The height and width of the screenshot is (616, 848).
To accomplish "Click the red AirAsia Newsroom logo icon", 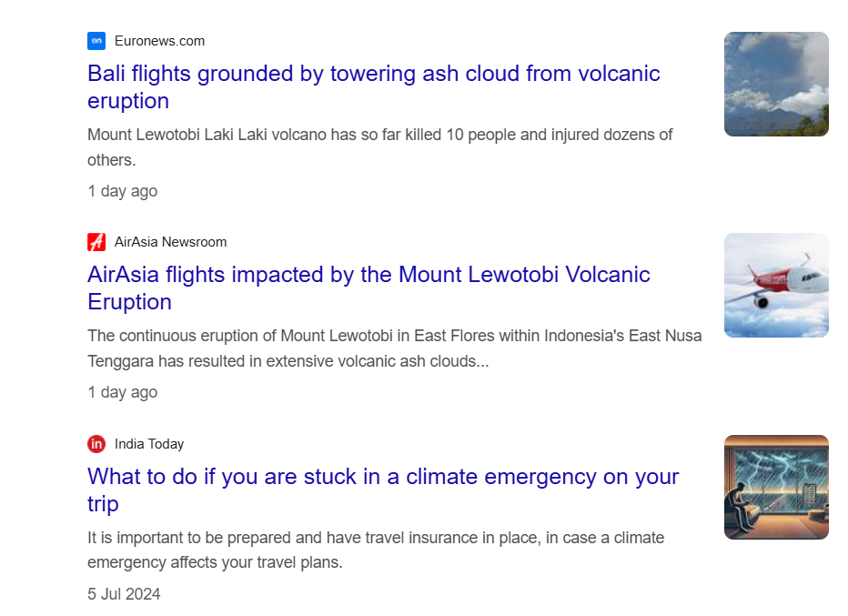I will [96, 242].
